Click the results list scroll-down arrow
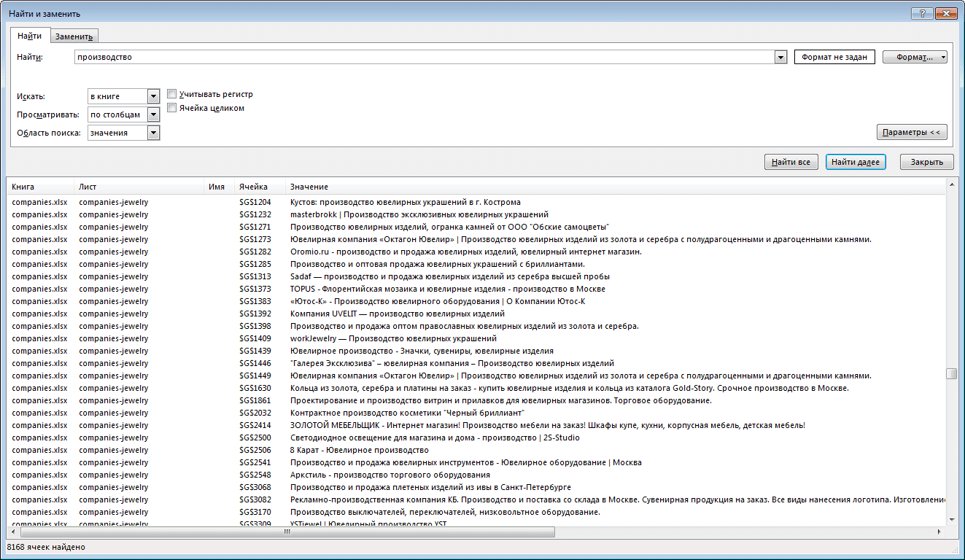The height and width of the screenshot is (560, 965). [x=951, y=519]
